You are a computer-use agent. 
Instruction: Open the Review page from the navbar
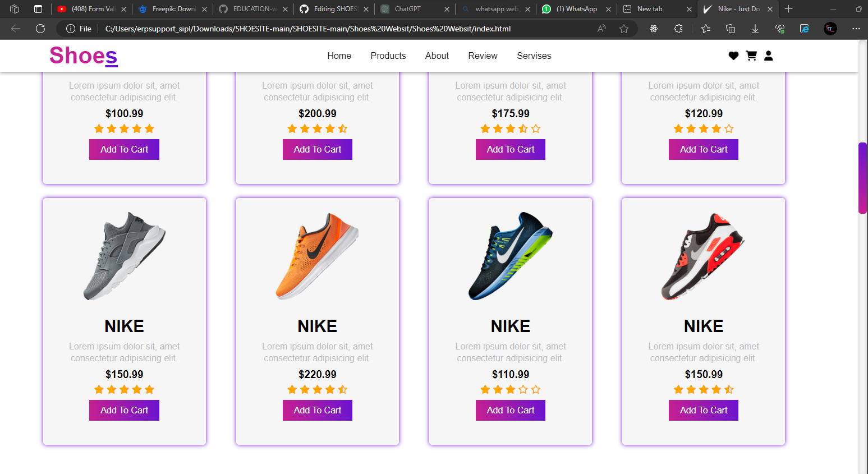click(x=482, y=56)
